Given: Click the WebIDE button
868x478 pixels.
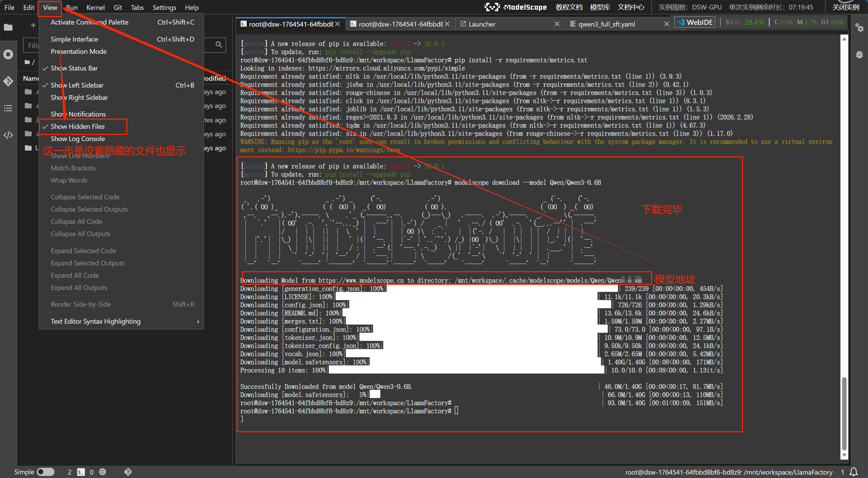Looking at the screenshot, I should [x=695, y=22].
